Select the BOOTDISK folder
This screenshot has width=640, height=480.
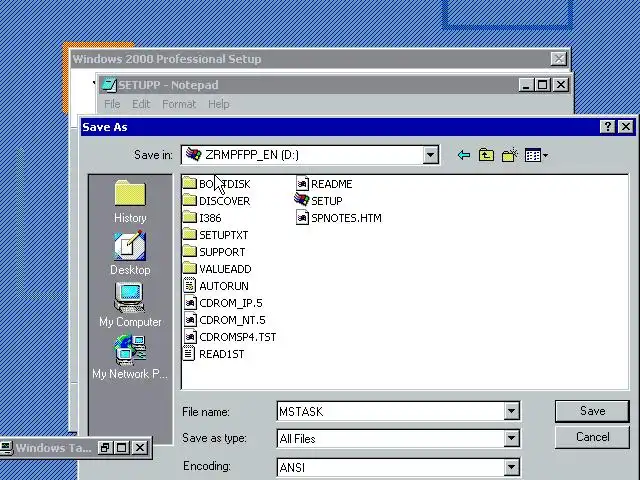click(217, 184)
